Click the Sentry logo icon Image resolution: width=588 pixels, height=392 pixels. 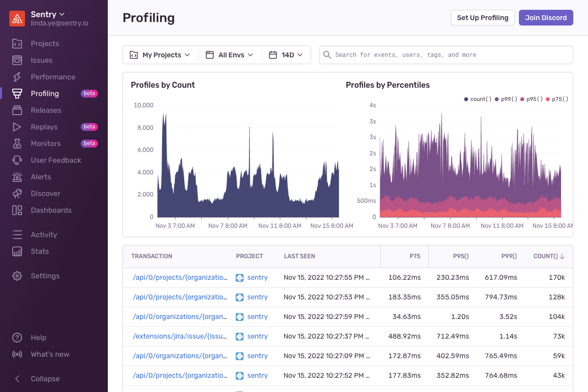(17, 18)
